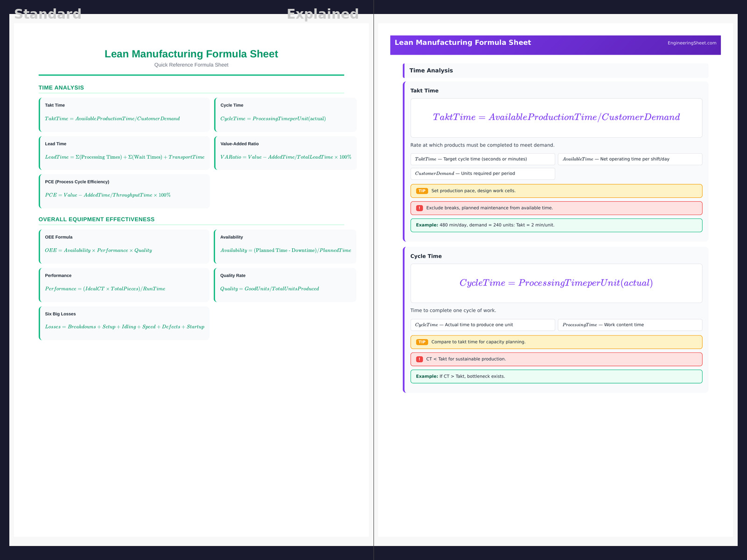747x560 pixels.
Task: Click the large purple TaktTime formula box
Action: point(557,118)
